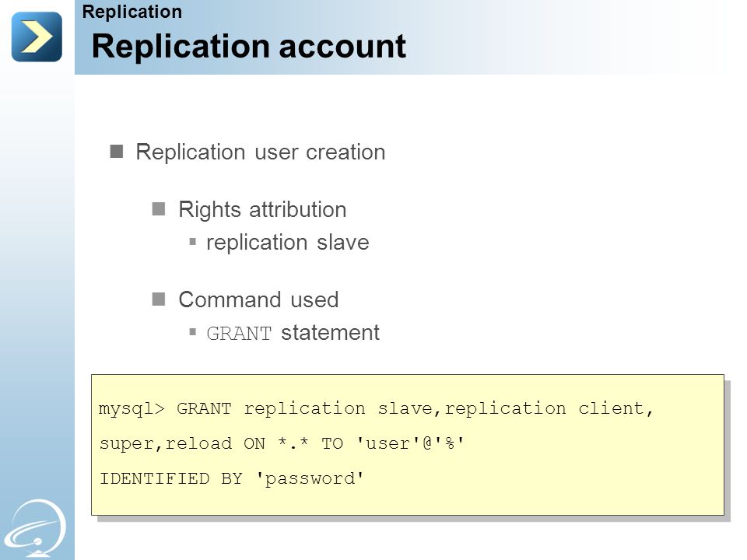Click the small bullet before replication slave

click(192, 241)
